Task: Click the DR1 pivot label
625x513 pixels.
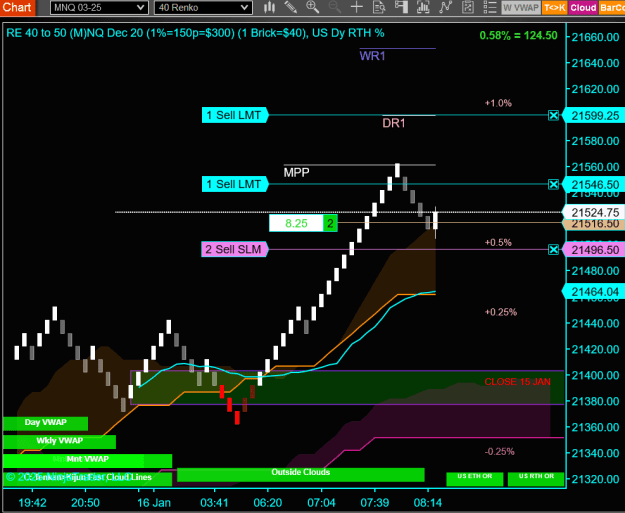Action: (394, 123)
